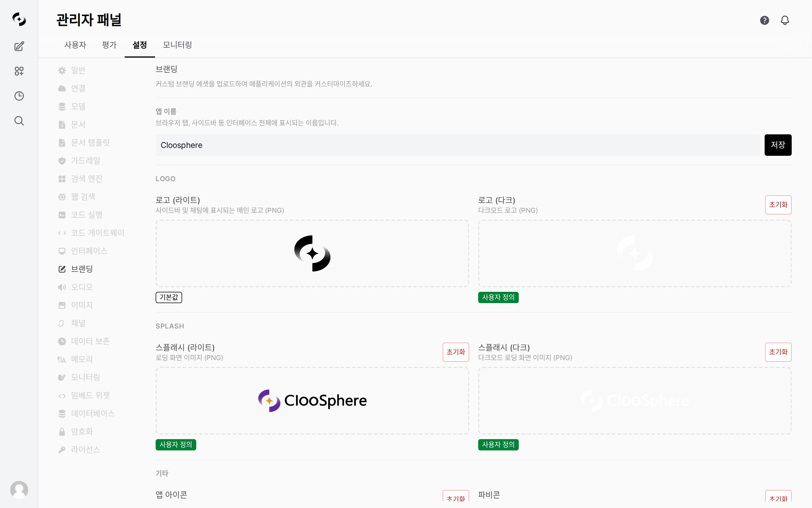Screen dimensions: 812x508
Task: Click the 로고 (라이트) upload area
Action: pyautogui.click(x=312, y=253)
